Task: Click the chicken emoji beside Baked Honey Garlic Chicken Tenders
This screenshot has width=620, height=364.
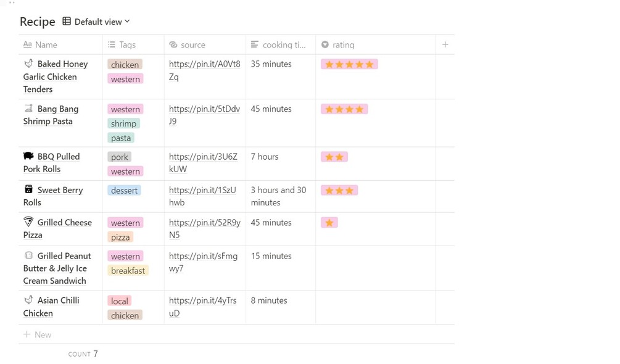Action: point(28,64)
